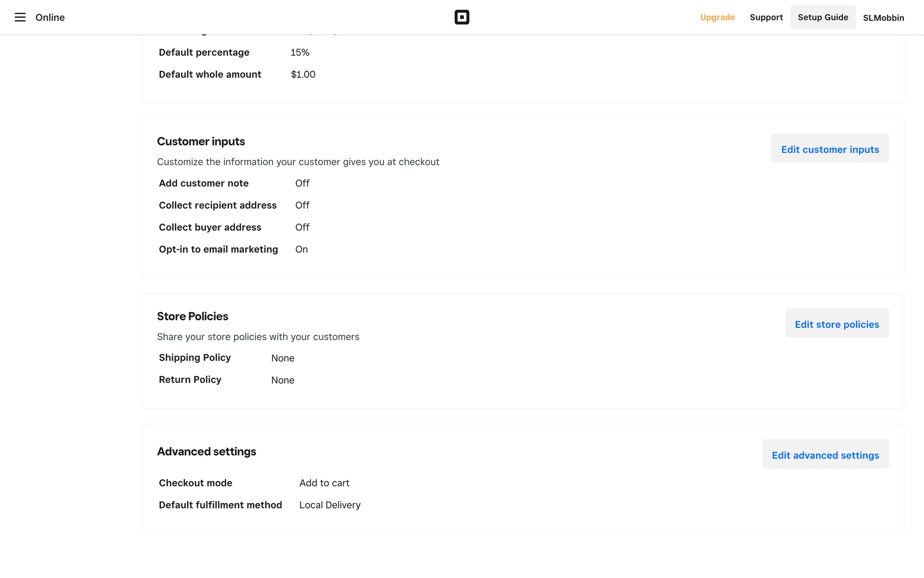Viewport: 924px width, 578px height.
Task: Click the Upgrade link
Action: (717, 17)
